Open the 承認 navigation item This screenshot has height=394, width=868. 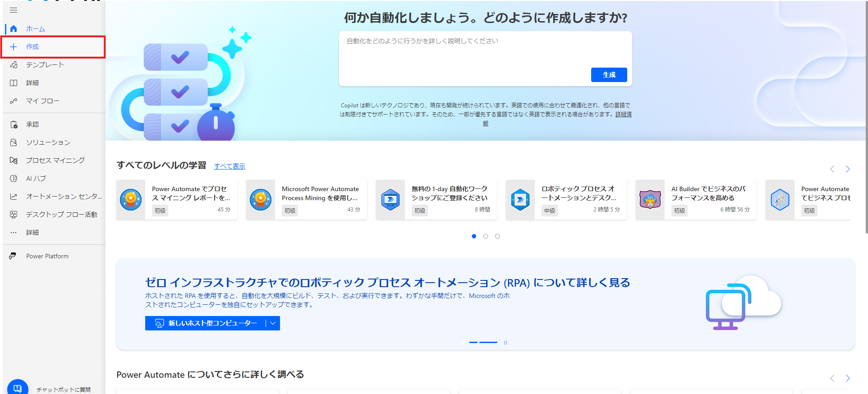pos(54,124)
